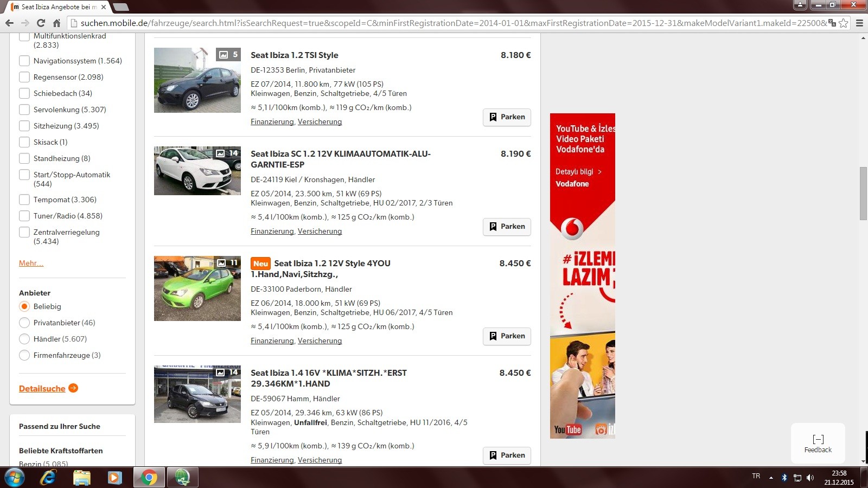Open the white Seat Ibiza SC thumbnail

pos(197,171)
